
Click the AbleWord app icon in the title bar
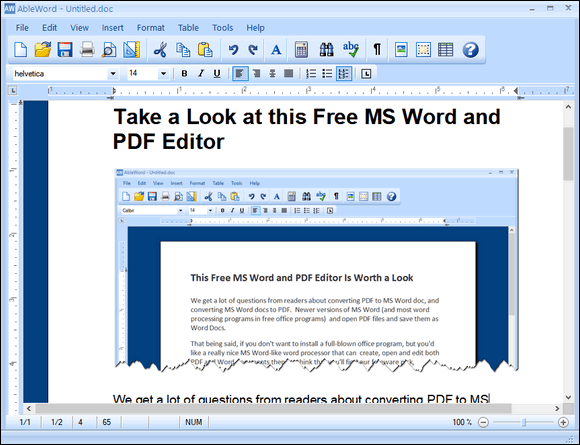coord(9,9)
